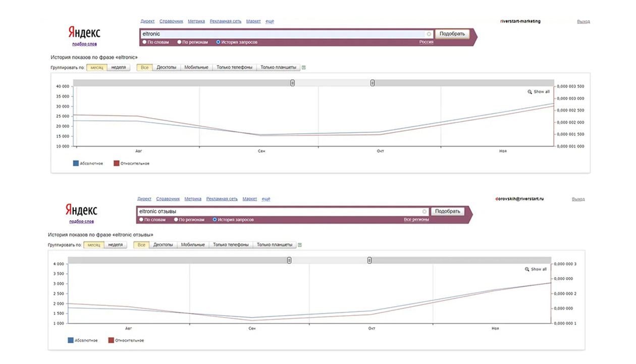The width and height of the screenshot is (636, 364).
Task: Switch upper chart to Мобильные
Action: (196, 67)
